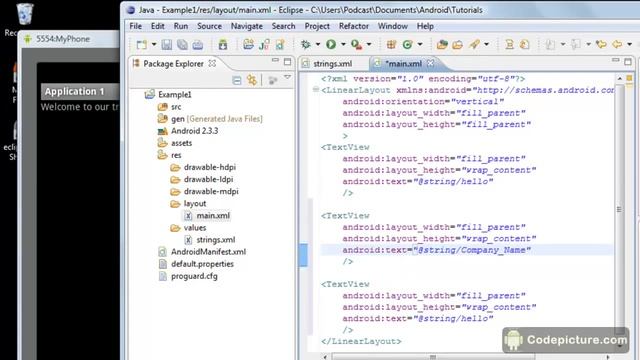Click the New Android Test Project icon
Image resolution: width=640 pixels, height=360 pixels.
(264, 44)
